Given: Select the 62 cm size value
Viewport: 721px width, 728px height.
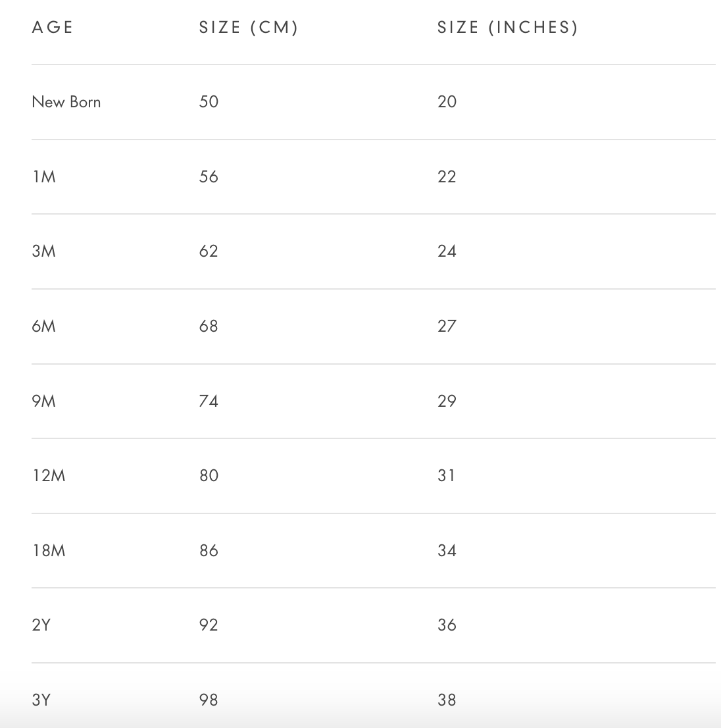Looking at the screenshot, I should click(x=209, y=251).
